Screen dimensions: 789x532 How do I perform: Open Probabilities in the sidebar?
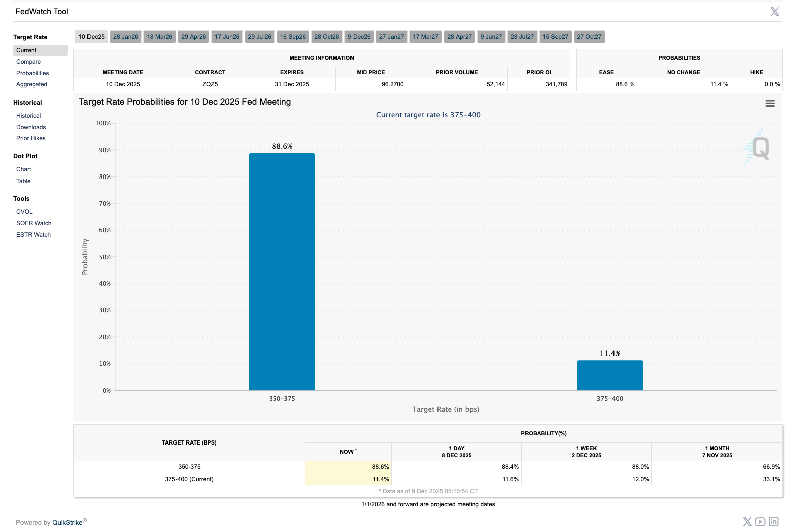pos(32,73)
